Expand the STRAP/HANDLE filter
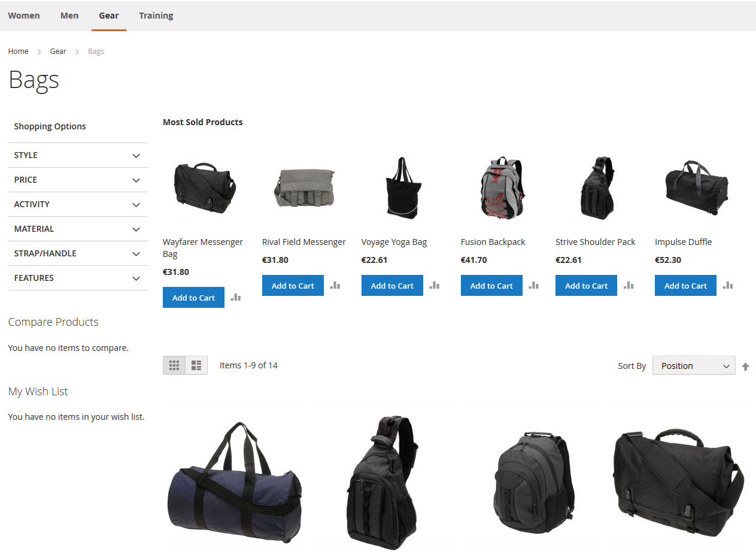756x554 pixels. [x=78, y=253]
